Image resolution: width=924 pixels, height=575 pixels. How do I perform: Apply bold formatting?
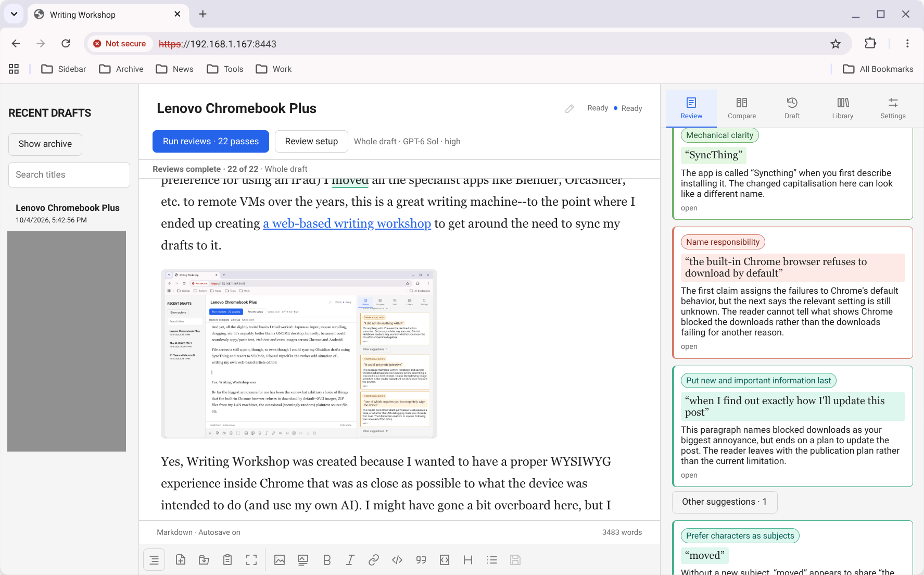click(327, 560)
